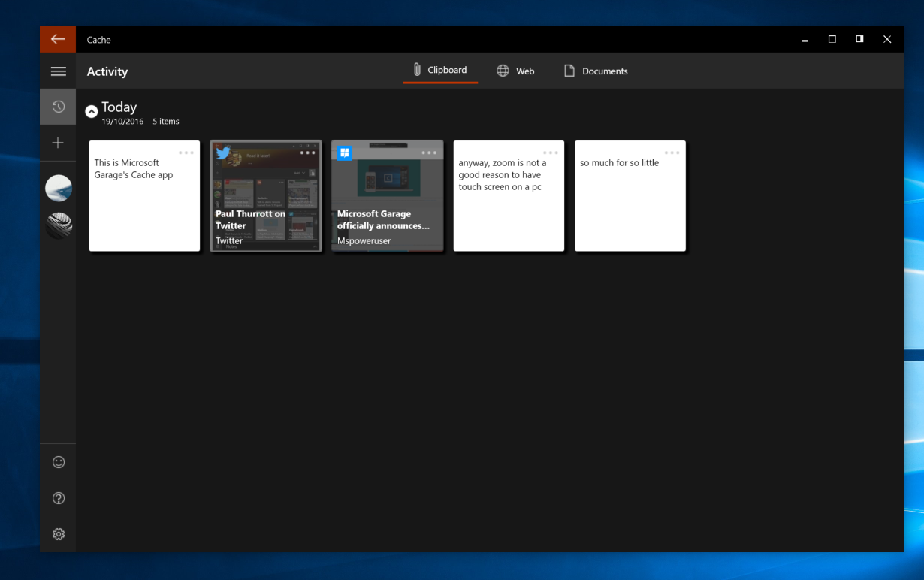924x580 pixels.
Task: Minimize the Cache window
Action: coord(805,39)
